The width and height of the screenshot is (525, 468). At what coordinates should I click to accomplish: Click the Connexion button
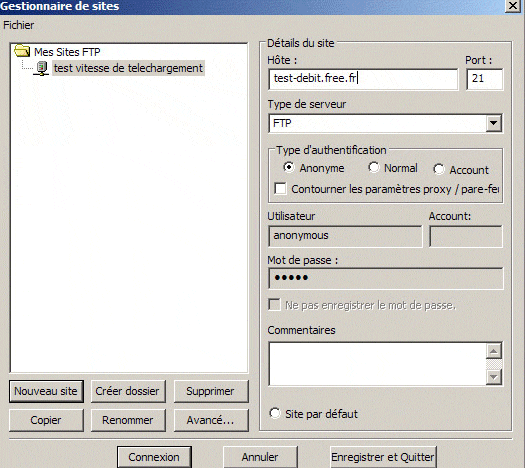pyautogui.click(x=154, y=457)
